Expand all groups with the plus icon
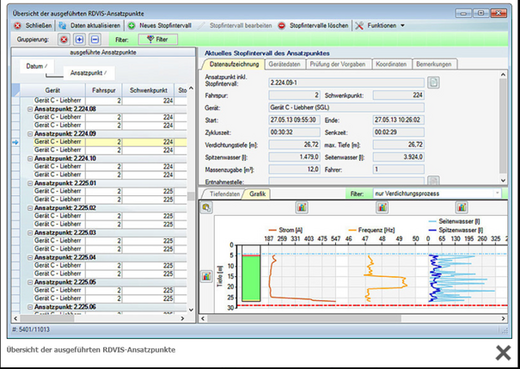 [x=79, y=40]
